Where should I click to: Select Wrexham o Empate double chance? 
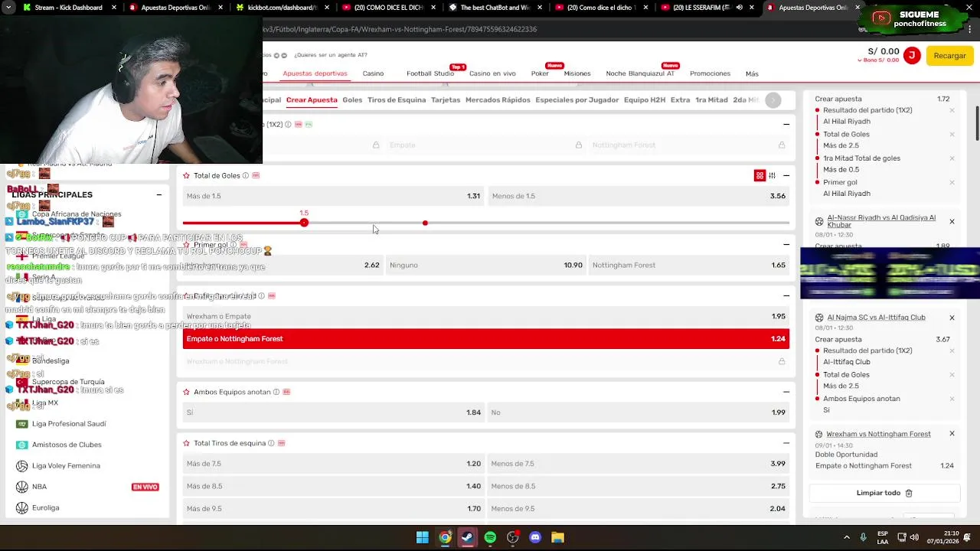(486, 316)
